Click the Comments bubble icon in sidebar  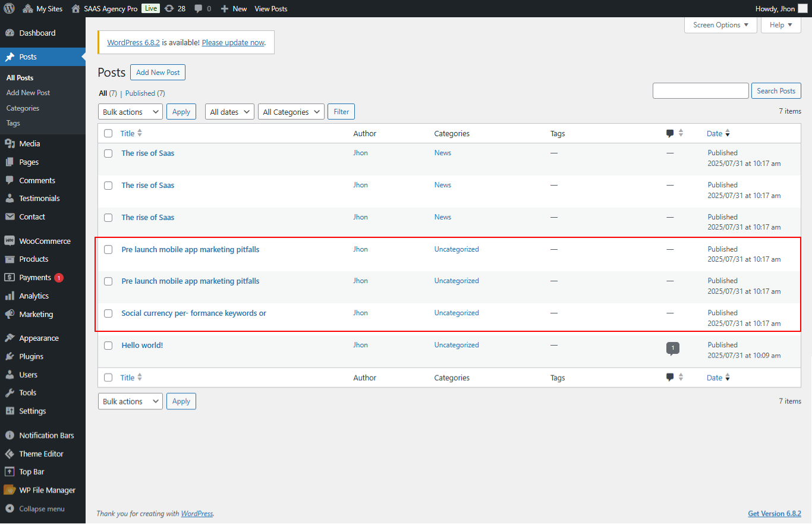[10, 180]
